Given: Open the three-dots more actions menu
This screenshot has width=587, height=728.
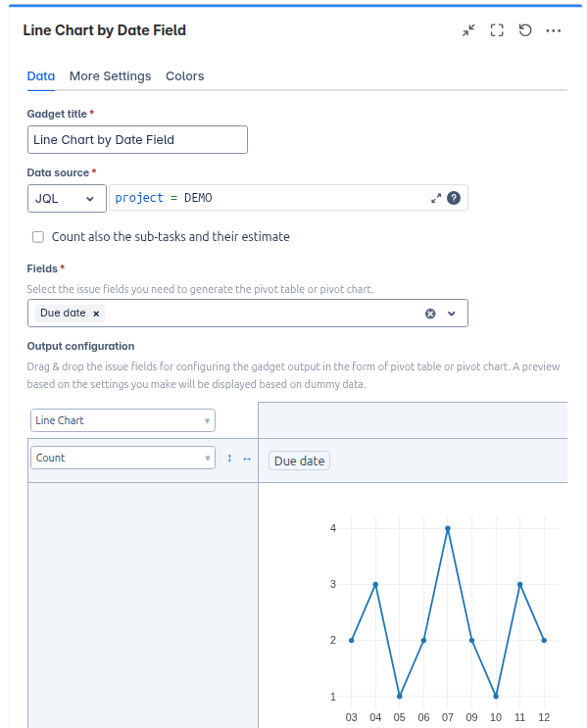Looking at the screenshot, I should [553, 30].
